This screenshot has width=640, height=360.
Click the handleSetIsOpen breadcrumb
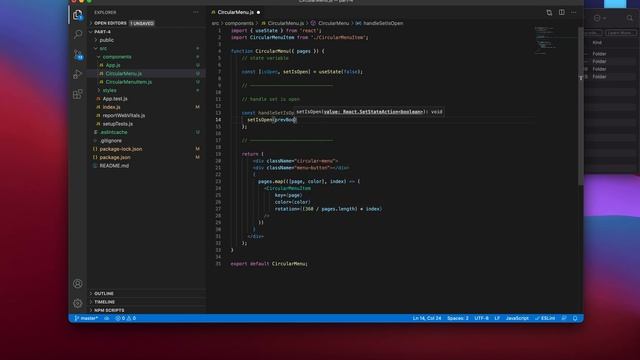379,23
